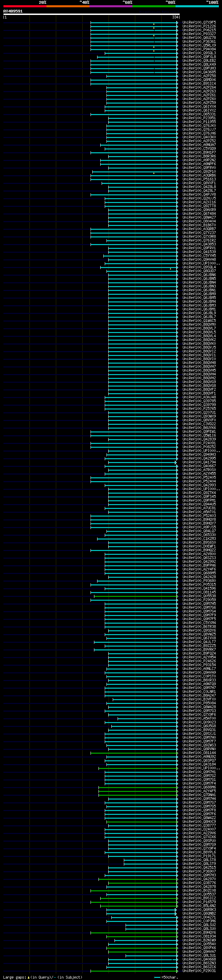Select the UniRef100_B0ZC08 label

tap(199, 891)
